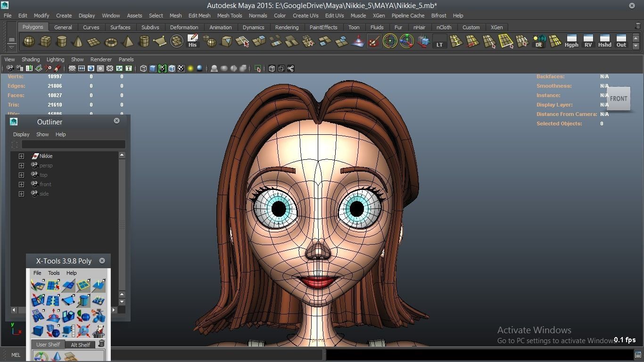Image resolution: width=644 pixels, height=362 pixels.
Task: Create a polygon sphere from the shelf
Action: 29,41
